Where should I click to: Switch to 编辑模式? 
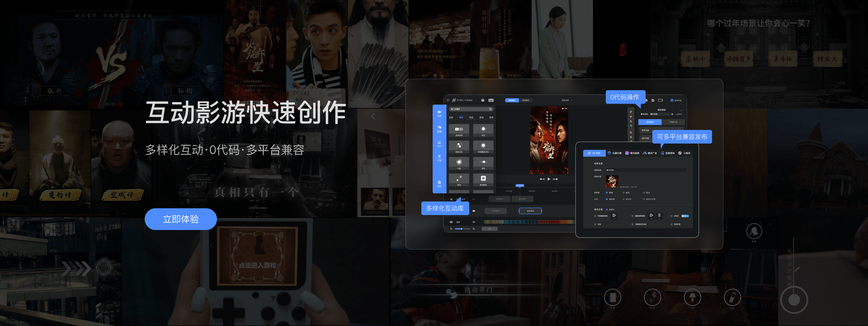512,100
